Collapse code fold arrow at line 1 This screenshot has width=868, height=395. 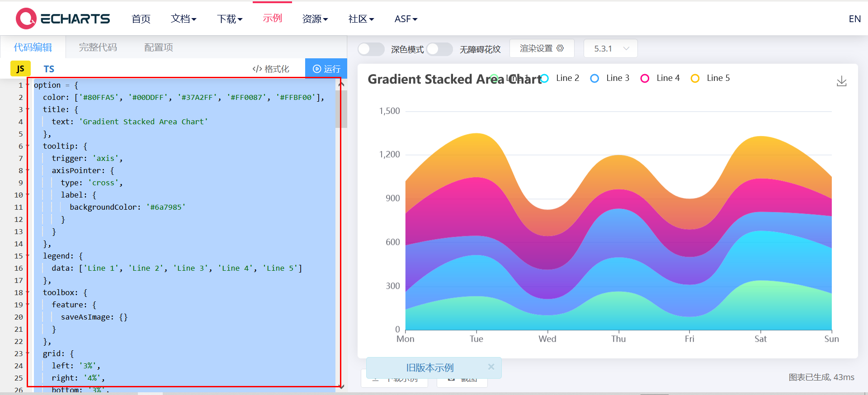click(28, 85)
